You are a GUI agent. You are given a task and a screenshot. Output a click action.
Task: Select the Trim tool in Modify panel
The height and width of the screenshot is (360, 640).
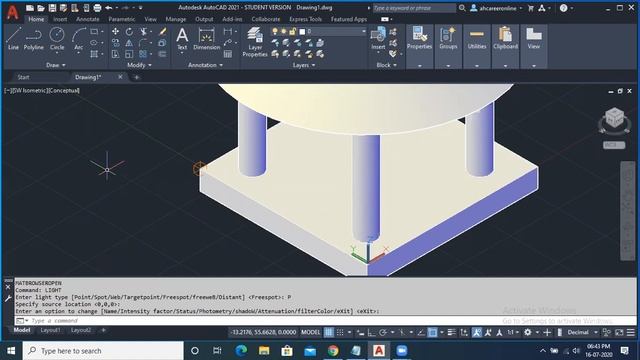[143, 31]
